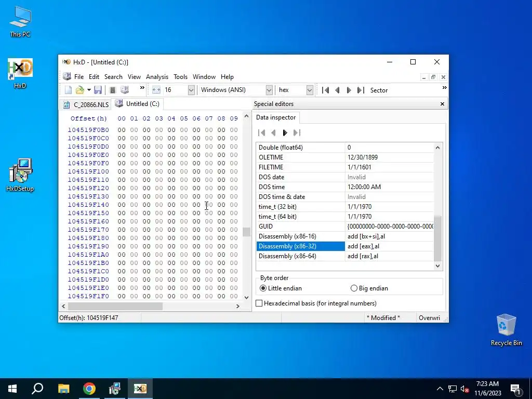Select Disassembly (x86-32) row

click(x=345, y=246)
